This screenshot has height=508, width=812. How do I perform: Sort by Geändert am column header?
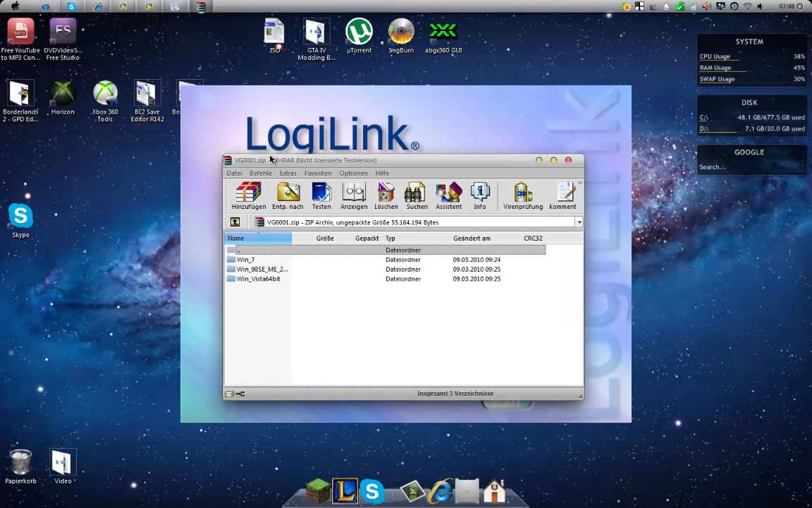[472, 238]
